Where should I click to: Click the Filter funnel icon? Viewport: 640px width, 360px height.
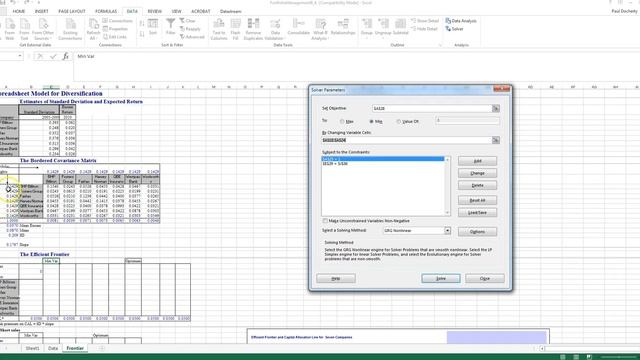pos(171,27)
